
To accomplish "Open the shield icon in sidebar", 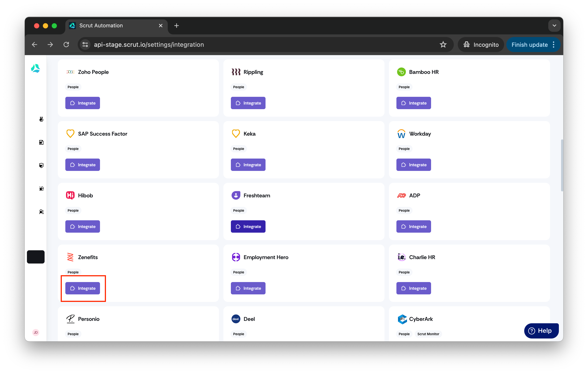I will [41, 165].
